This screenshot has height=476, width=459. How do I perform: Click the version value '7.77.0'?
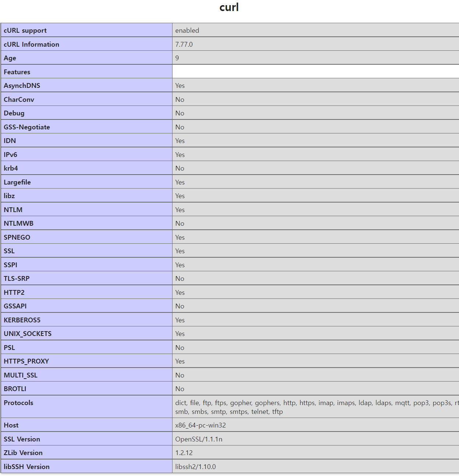pyautogui.click(x=184, y=44)
